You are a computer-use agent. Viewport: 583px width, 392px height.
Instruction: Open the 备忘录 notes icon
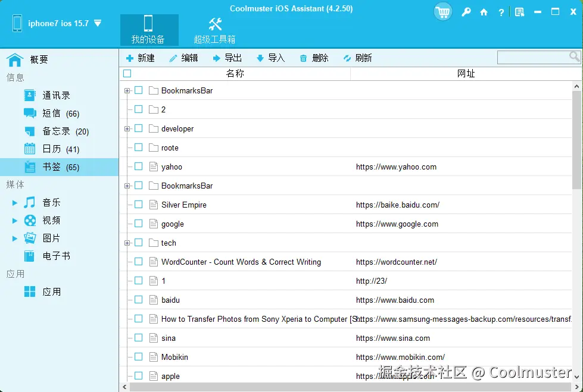[30, 131]
